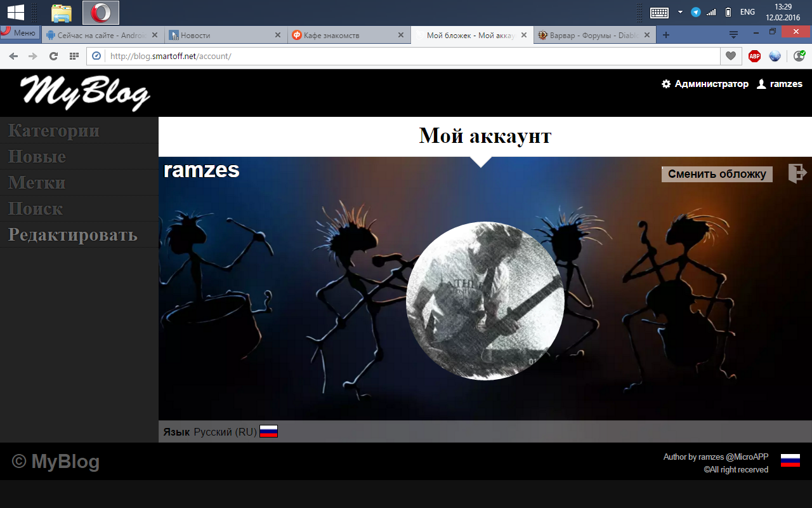Click the Opera taskbar icon
This screenshot has width=812, height=508.
click(x=100, y=13)
